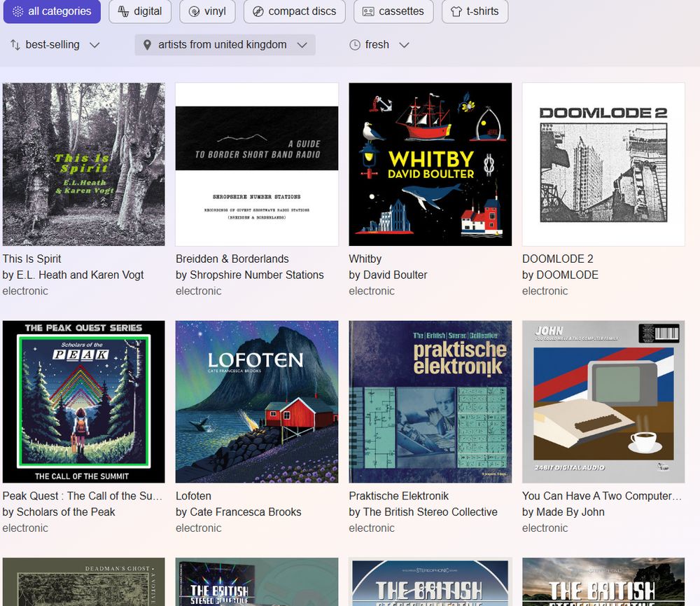Open Lofoten album cover
Image resolution: width=700 pixels, height=606 pixels.
click(x=257, y=401)
